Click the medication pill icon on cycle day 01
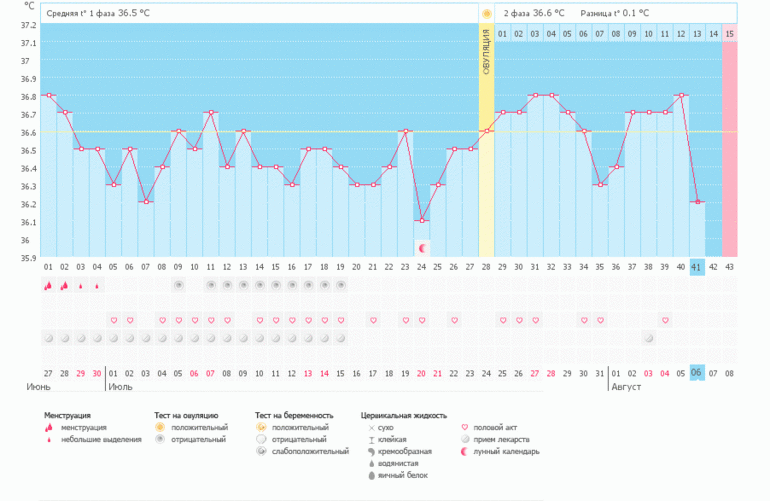 click(x=49, y=338)
